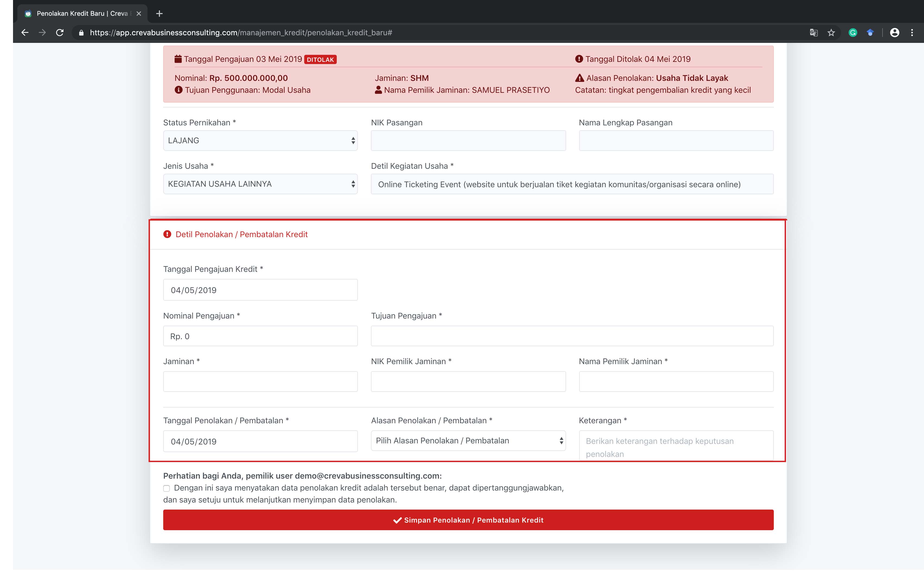Click the 'Detil Penolakan / Pembatalan Kredit' heading
Viewport: 924px width, 585px height.
coord(241,234)
